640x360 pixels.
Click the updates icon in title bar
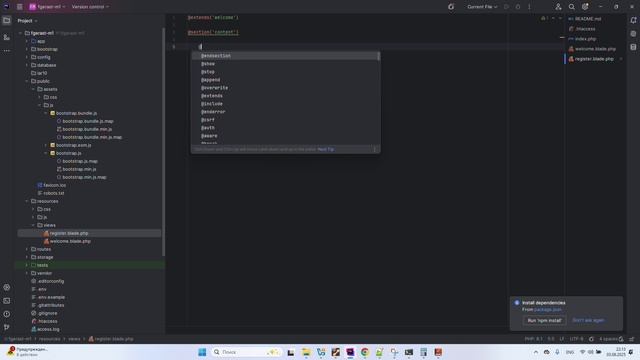451,7
